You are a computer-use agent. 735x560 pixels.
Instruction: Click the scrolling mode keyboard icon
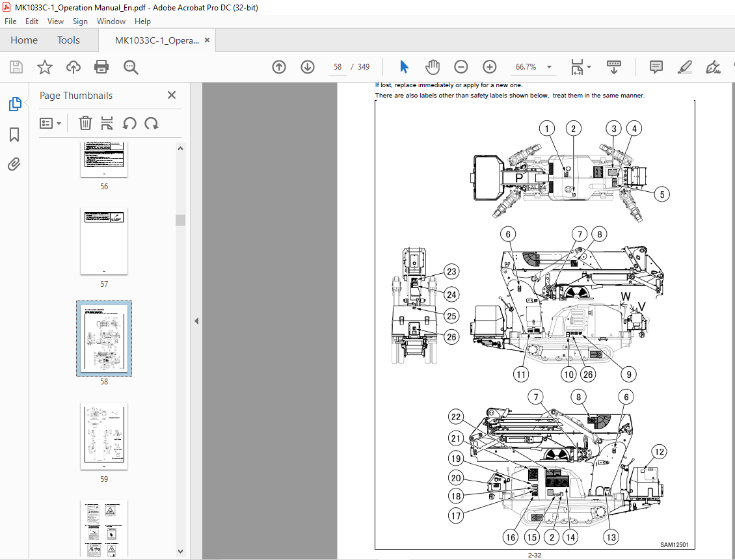coord(613,67)
